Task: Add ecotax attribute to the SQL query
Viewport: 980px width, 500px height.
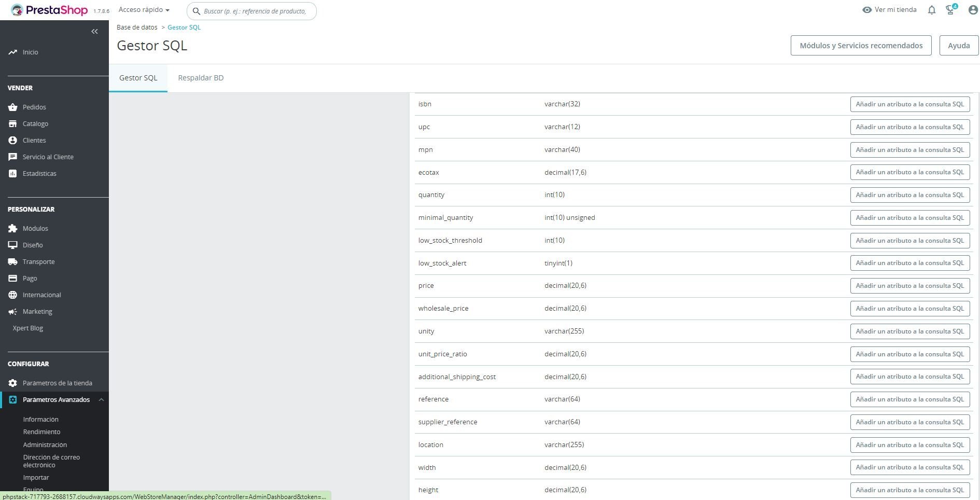Action: 910,172
